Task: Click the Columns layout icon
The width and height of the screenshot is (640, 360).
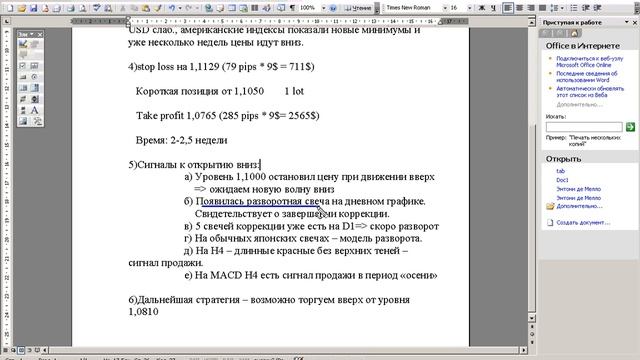Action: tap(255, 8)
